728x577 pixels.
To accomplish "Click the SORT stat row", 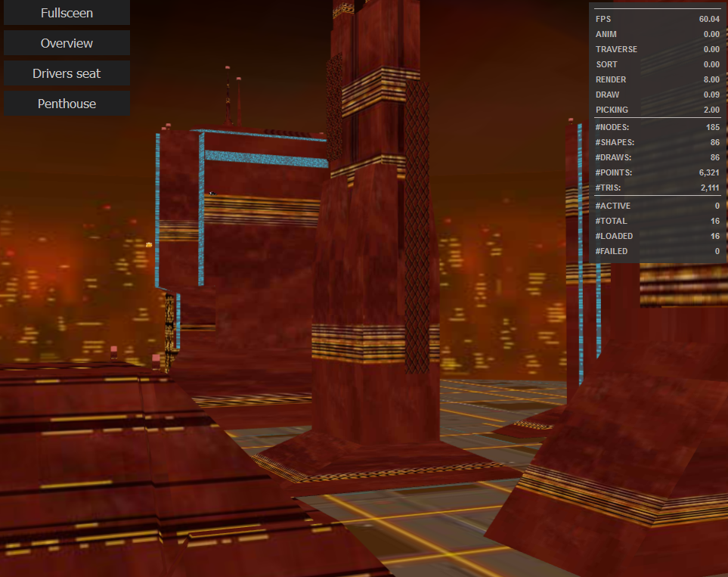I will coord(658,64).
